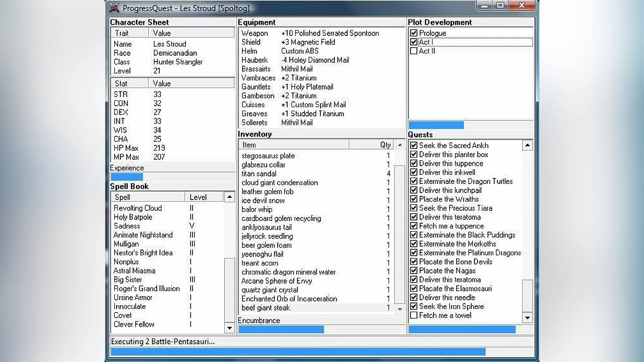The height and width of the screenshot is (362, 644).
Task: Toggle the Exterminate the Dragon Turtles checkbox
Action: click(413, 181)
